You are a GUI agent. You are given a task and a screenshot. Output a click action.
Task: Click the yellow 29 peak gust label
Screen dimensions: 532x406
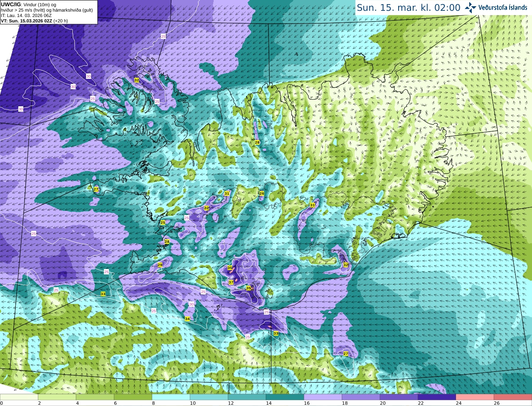point(160,265)
